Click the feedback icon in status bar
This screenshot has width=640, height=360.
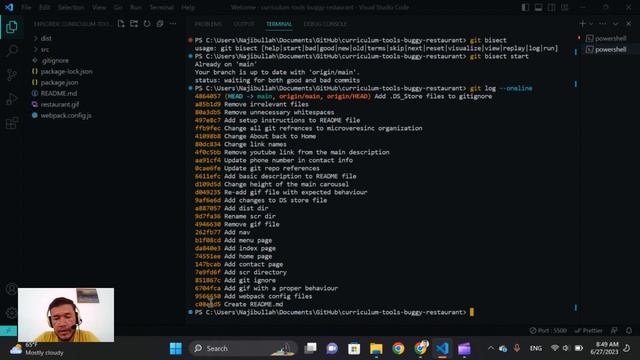pyautogui.click(x=614, y=331)
